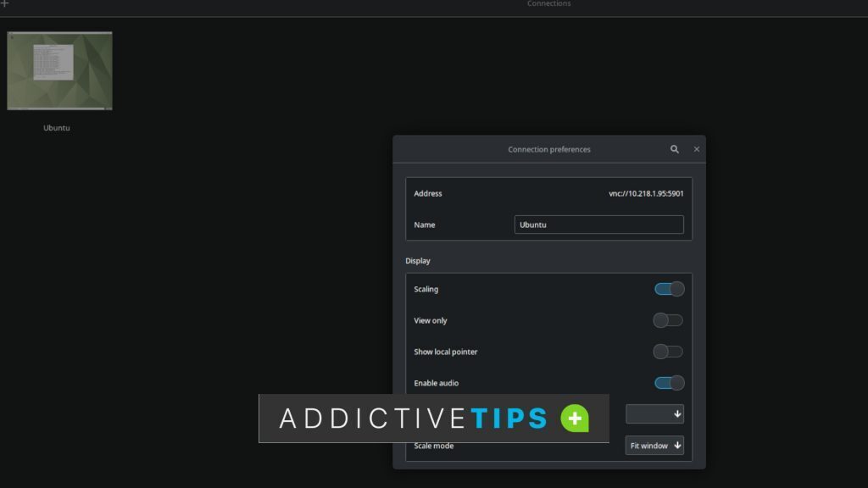The width and height of the screenshot is (868, 488).
Task: Open the Ubuntu connection thumbnail
Action: point(59,70)
